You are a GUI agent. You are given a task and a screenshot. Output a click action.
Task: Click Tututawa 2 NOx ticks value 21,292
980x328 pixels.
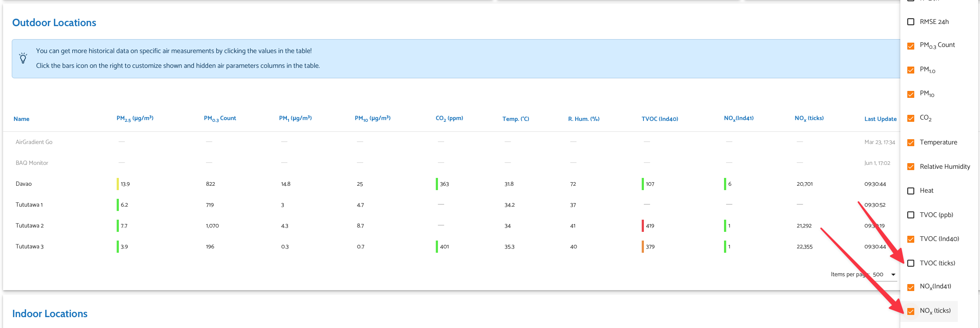pyautogui.click(x=804, y=226)
